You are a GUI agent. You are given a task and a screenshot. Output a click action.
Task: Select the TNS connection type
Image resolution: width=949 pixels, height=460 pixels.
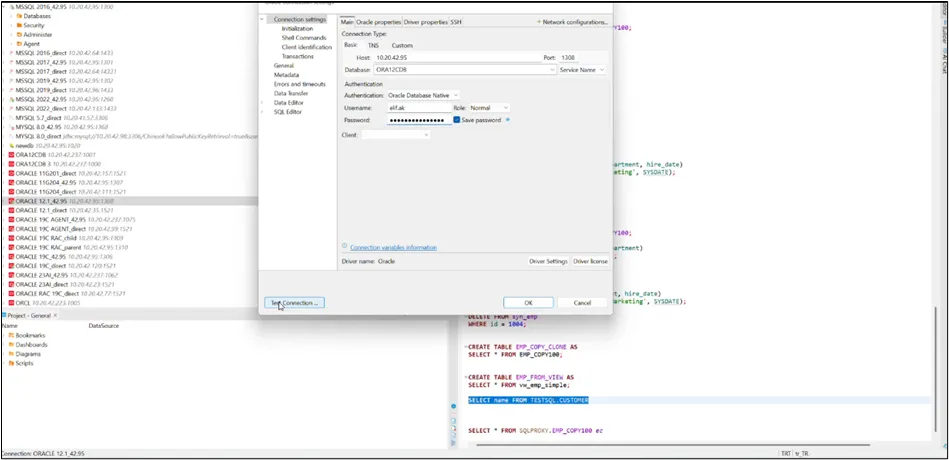[x=373, y=45]
